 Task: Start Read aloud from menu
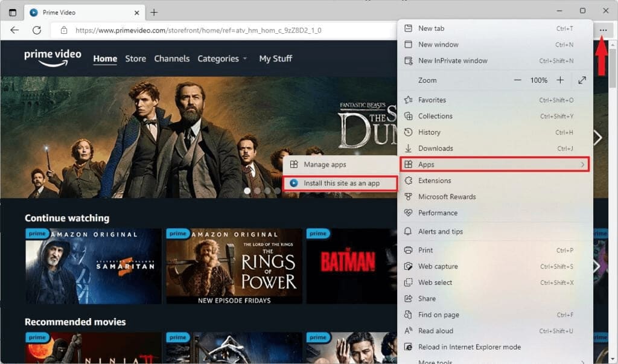coord(495,331)
